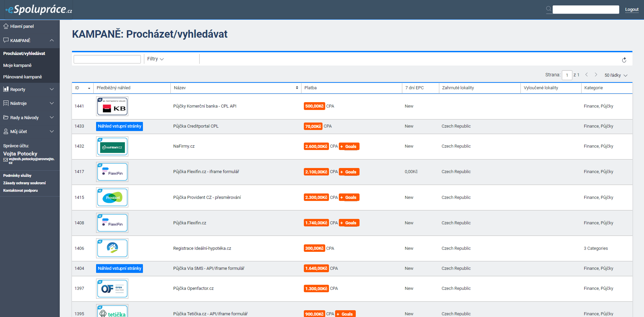Open Půjčka Creditportal CPL campaign
644x317 pixels.
point(196,126)
